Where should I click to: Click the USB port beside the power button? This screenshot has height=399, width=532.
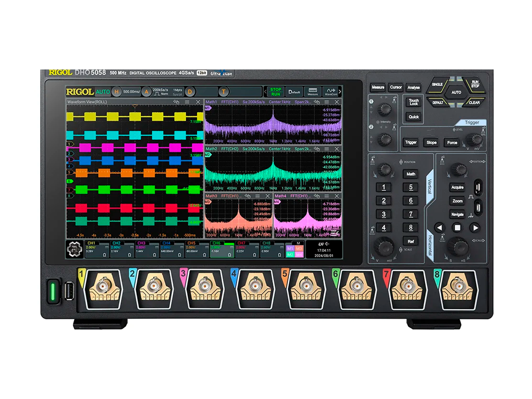click(x=69, y=291)
